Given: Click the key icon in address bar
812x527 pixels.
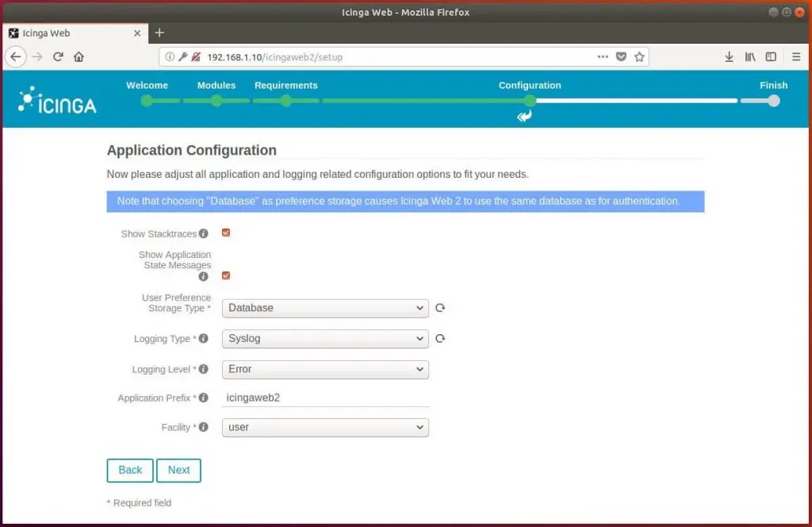Looking at the screenshot, I should coord(182,57).
